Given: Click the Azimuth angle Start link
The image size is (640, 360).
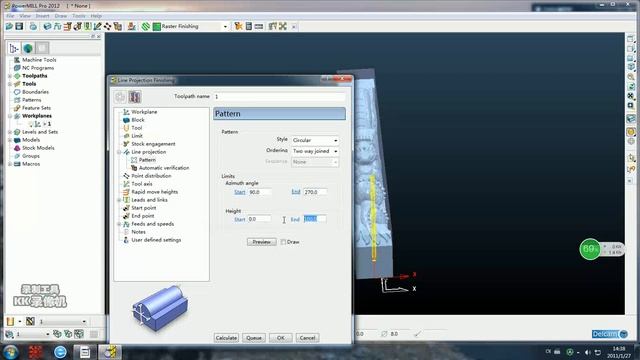Looking at the screenshot, I should 240,192.
